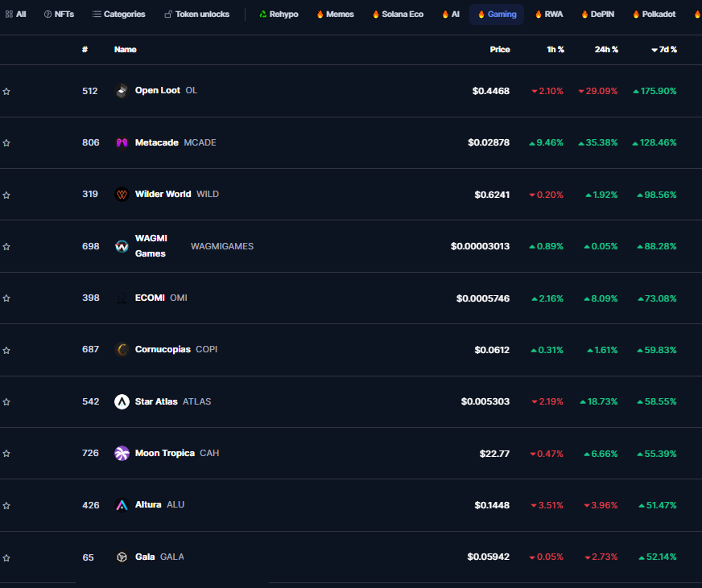The width and height of the screenshot is (702, 588).
Task: Click the Gala coin logo
Action: [122, 557]
